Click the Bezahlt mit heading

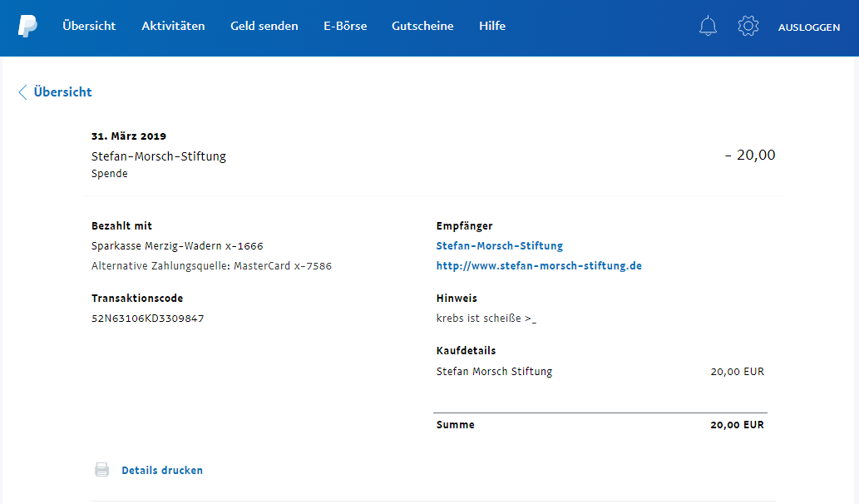click(x=121, y=225)
